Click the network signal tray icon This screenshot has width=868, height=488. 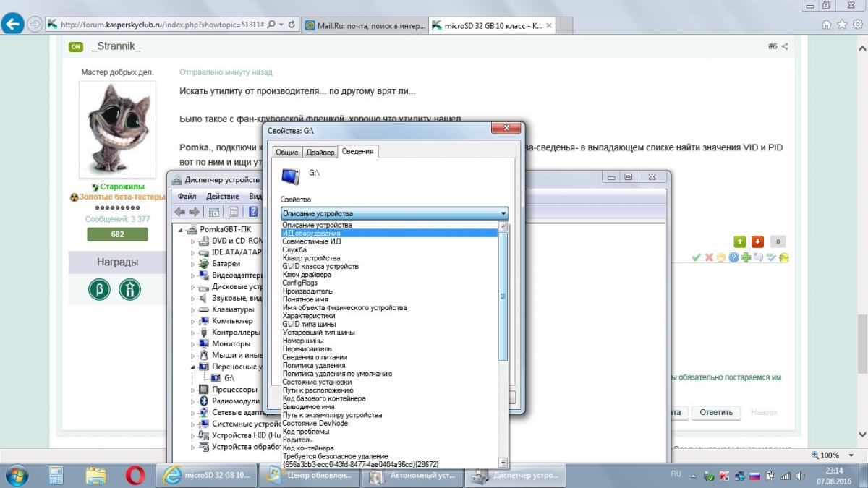(787, 476)
